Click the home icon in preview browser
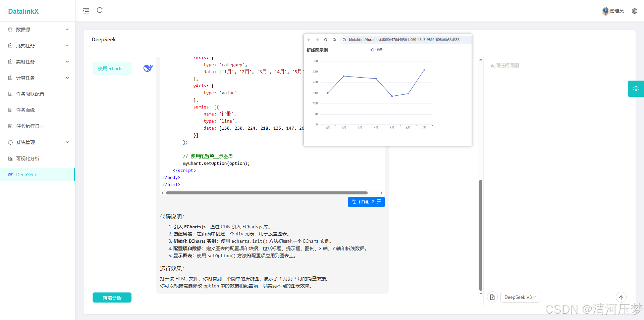This screenshot has width=644, height=320. click(334, 40)
